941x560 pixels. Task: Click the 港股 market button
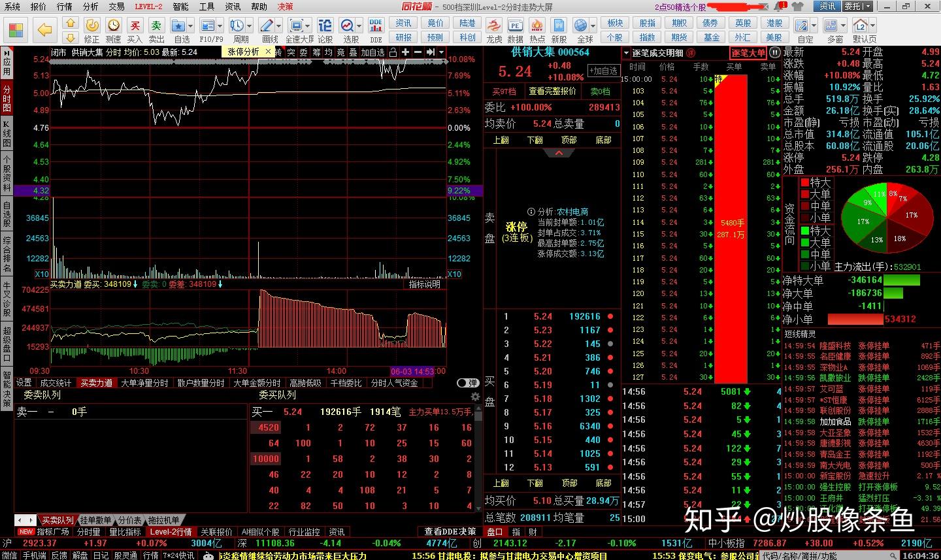tap(774, 23)
